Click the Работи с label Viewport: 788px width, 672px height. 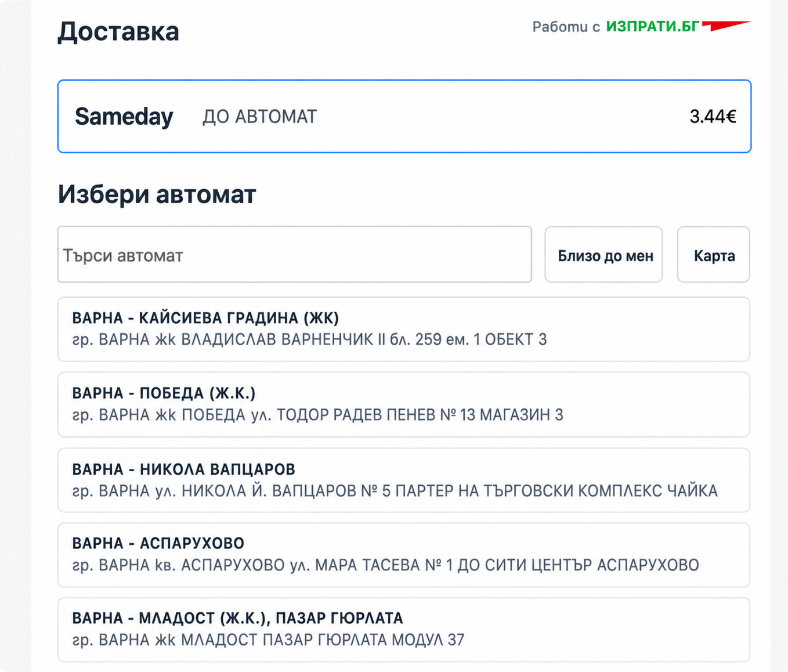(x=566, y=27)
